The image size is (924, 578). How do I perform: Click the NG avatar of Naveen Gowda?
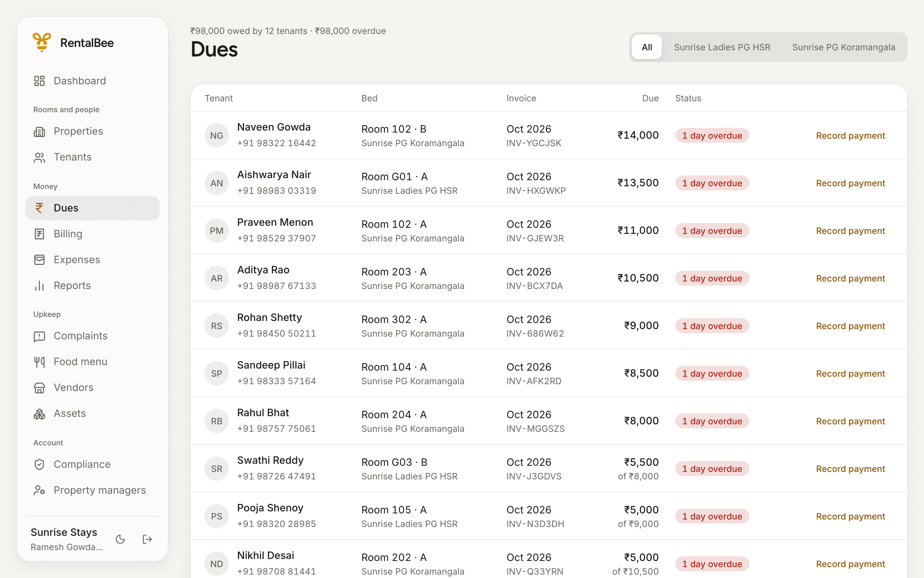point(216,135)
